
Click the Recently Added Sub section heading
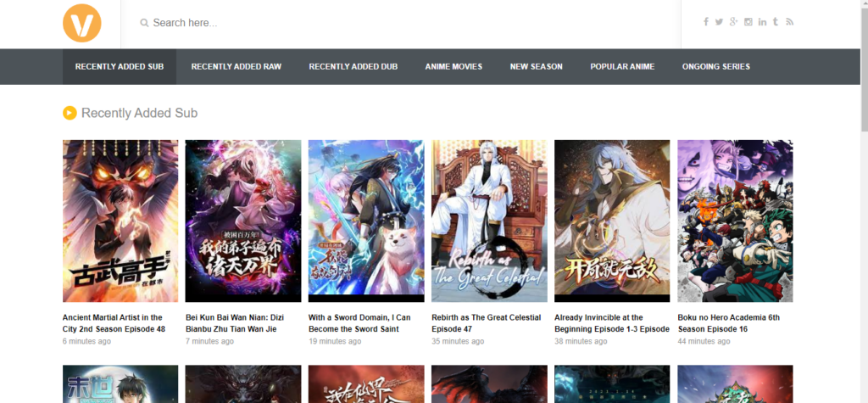coord(140,113)
